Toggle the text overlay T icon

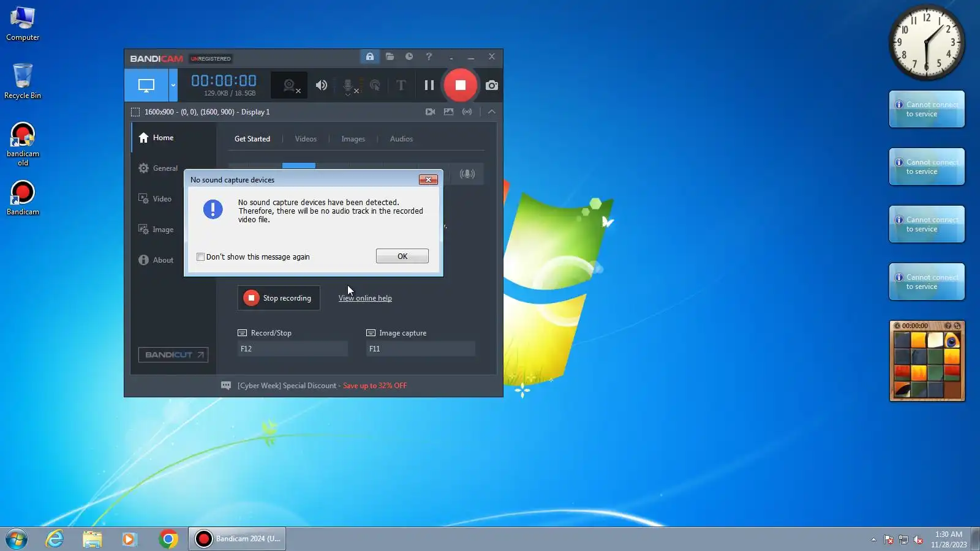pos(401,85)
